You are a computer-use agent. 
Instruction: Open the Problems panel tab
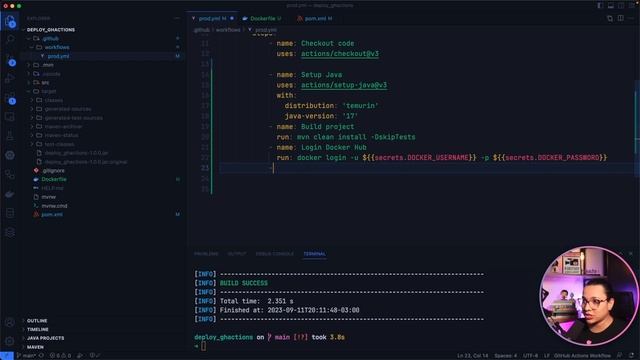(206, 254)
